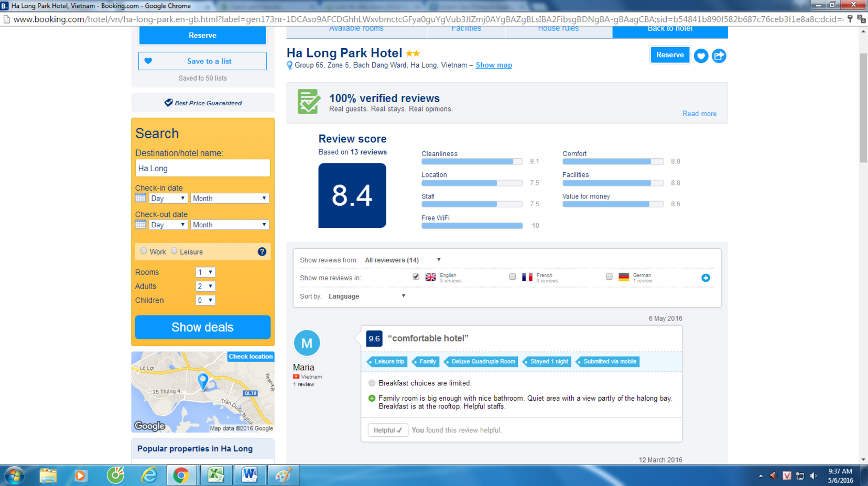Open the check-in date calendar icon
Image resolution: width=868 pixels, height=486 pixels.
click(140, 198)
